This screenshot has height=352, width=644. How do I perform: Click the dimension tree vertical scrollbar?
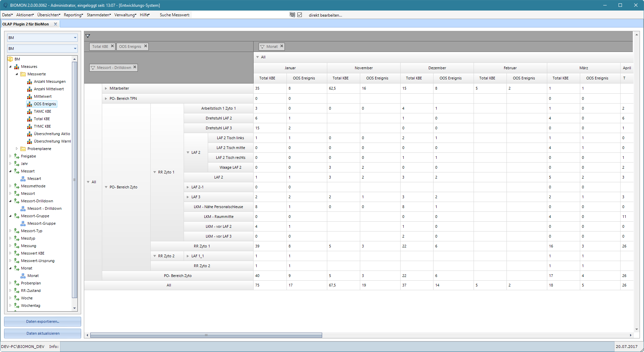coord(75,180)
